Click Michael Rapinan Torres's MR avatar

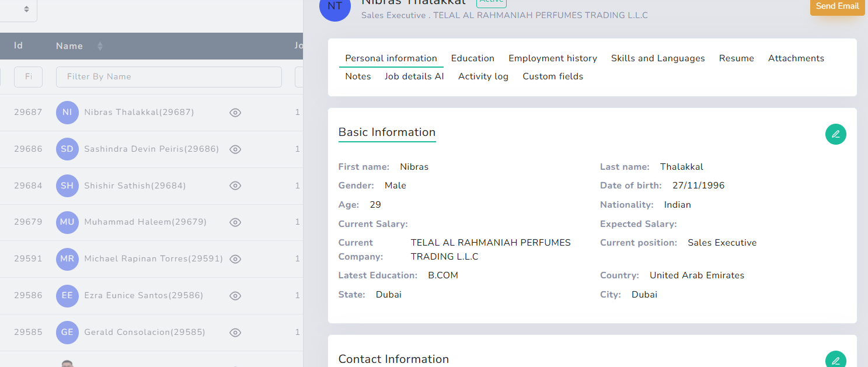(x=67, y=258)
